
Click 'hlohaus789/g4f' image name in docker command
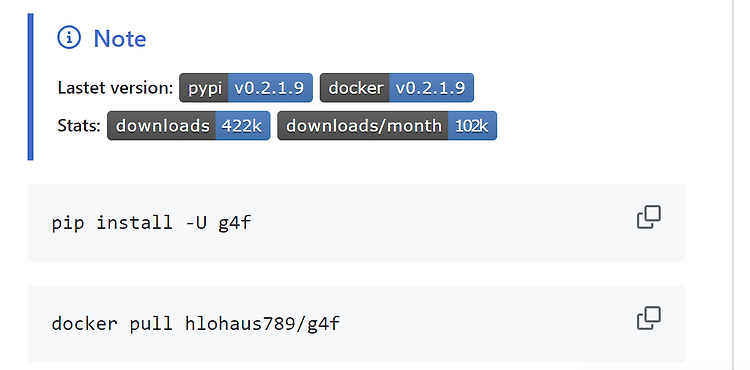pos(263,324)
